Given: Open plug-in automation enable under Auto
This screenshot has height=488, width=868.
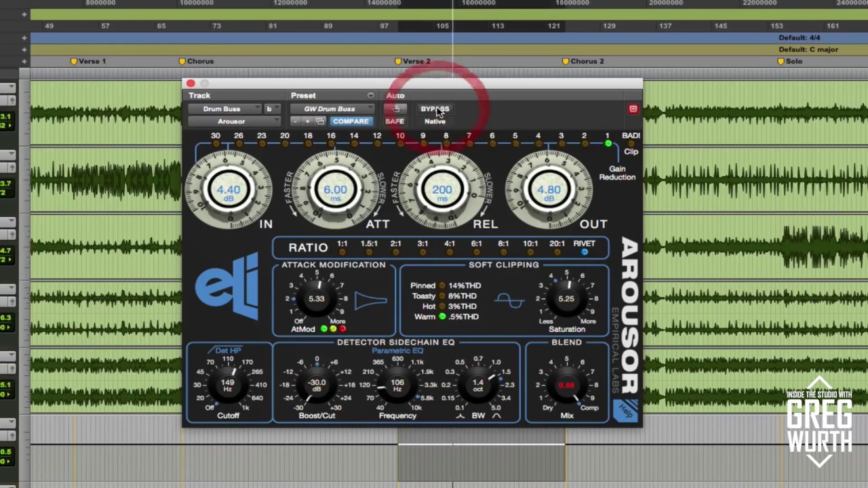Looking at the screenshot, I should click(x=395, y=108).
